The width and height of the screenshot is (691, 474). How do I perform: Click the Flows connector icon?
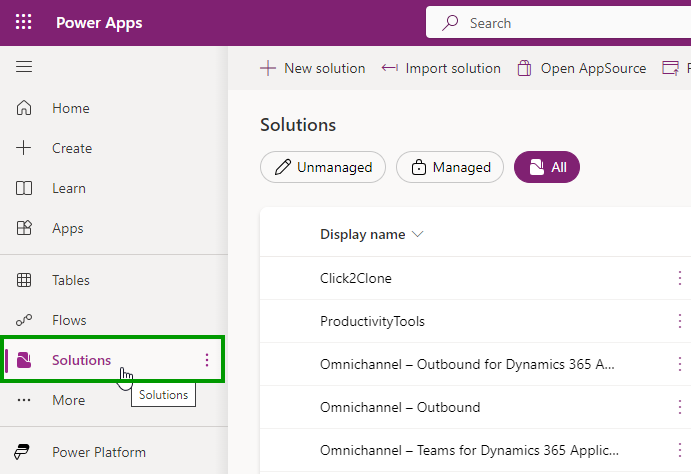pos(24,320)
